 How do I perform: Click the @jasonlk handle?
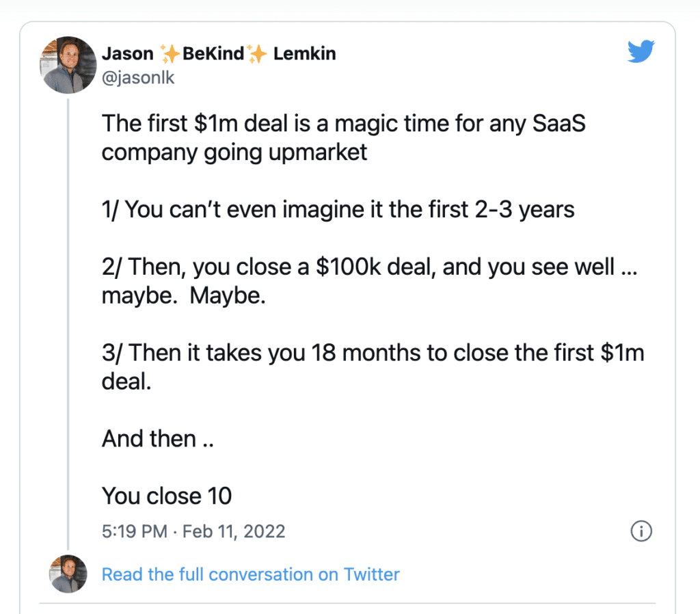[x=138, y=78]
